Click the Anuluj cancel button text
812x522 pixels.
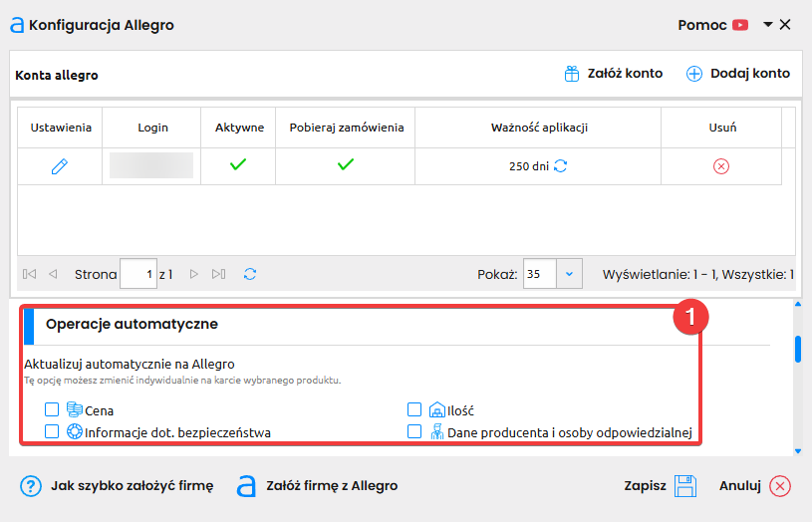point(740,486)
